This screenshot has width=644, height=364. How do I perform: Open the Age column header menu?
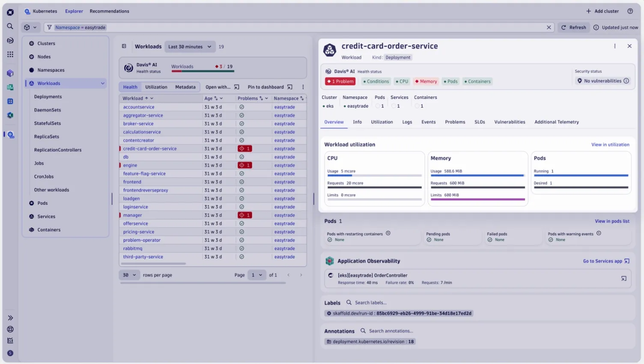[221, 98]
